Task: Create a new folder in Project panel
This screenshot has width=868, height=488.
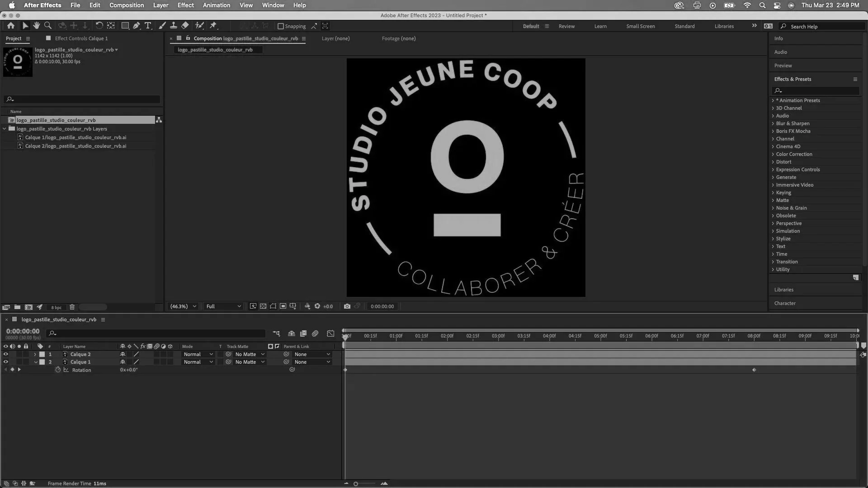Action: 17,307
